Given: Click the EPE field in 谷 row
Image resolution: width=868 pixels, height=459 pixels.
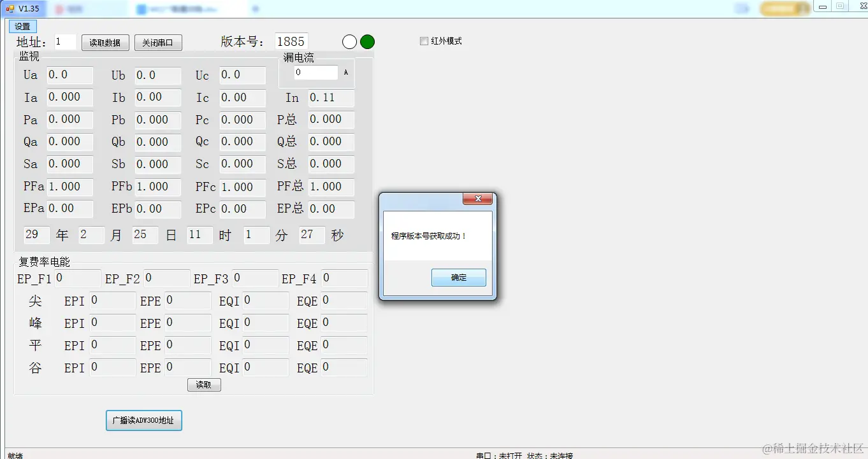Looking at the screenshot, I should 188,367.
